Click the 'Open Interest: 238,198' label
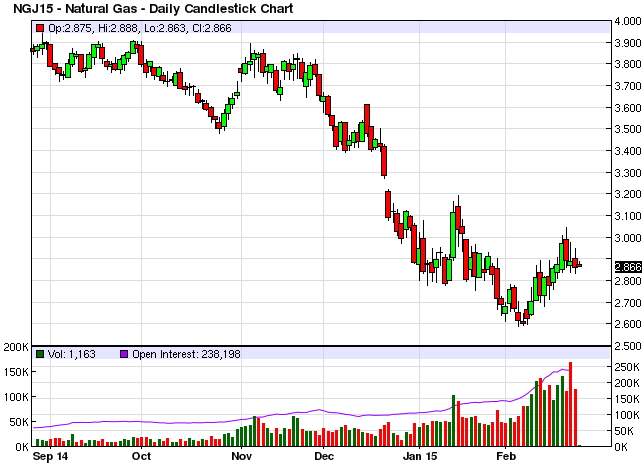This screenshot has width=643, height=463. point(186,354)
